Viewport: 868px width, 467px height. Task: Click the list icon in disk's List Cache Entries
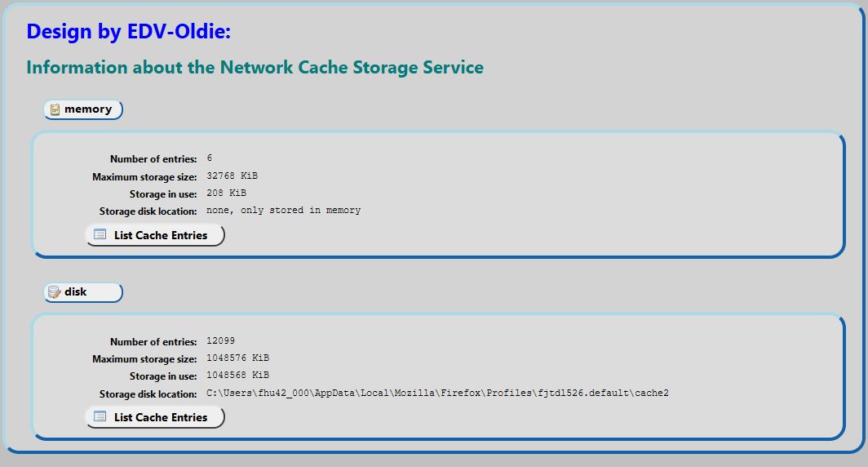[100, 417]
